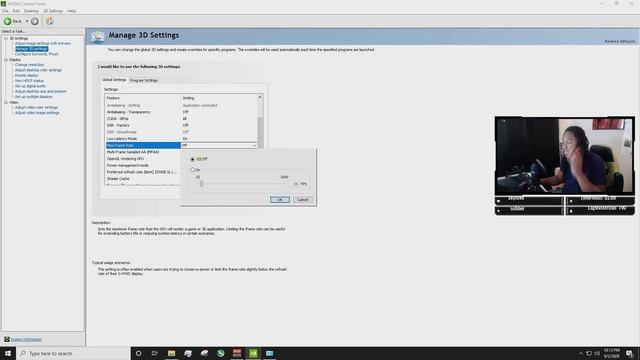Image resolution: width=640 pixels, height=360 pixels.
Task: Open Configure Surround, PhysX
Action: 37,54
